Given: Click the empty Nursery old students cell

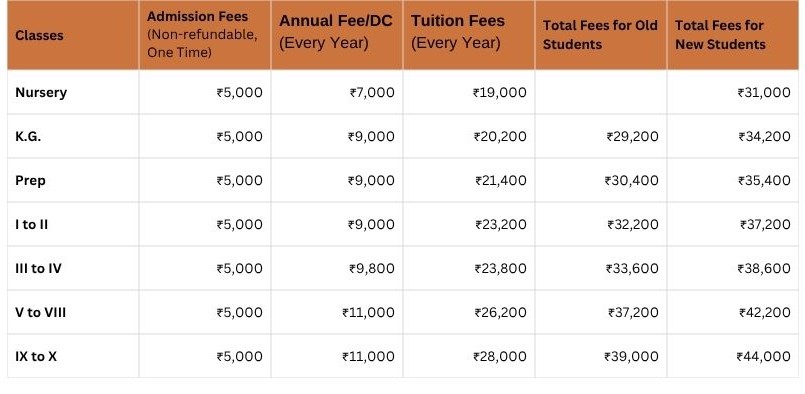Looking at the screenshot, I should pos(601,92).
